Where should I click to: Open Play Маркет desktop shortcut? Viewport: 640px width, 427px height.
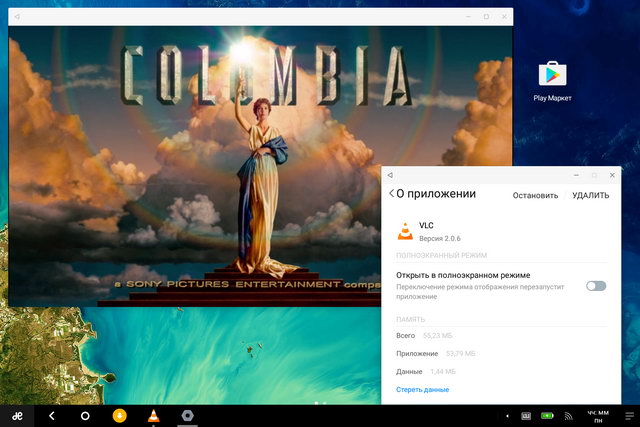[552, 82]
